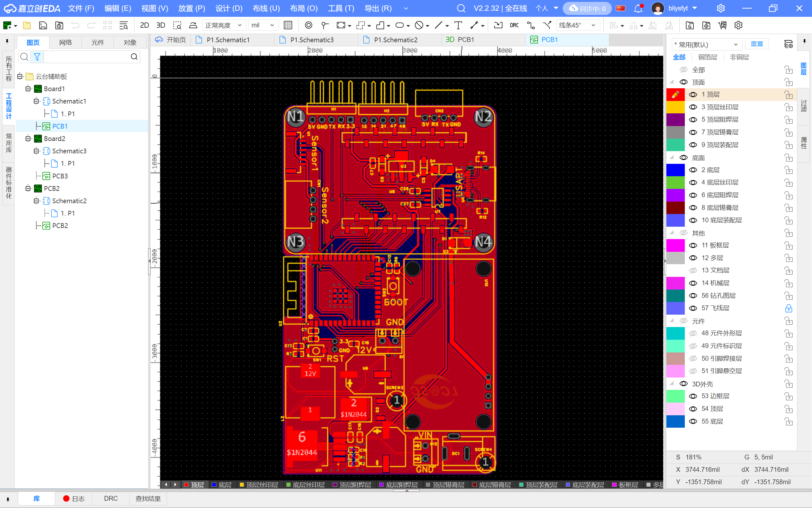812x508 pixels.
Task: Filter layers by 铜箔层
Action: click(x=708, y=57)
